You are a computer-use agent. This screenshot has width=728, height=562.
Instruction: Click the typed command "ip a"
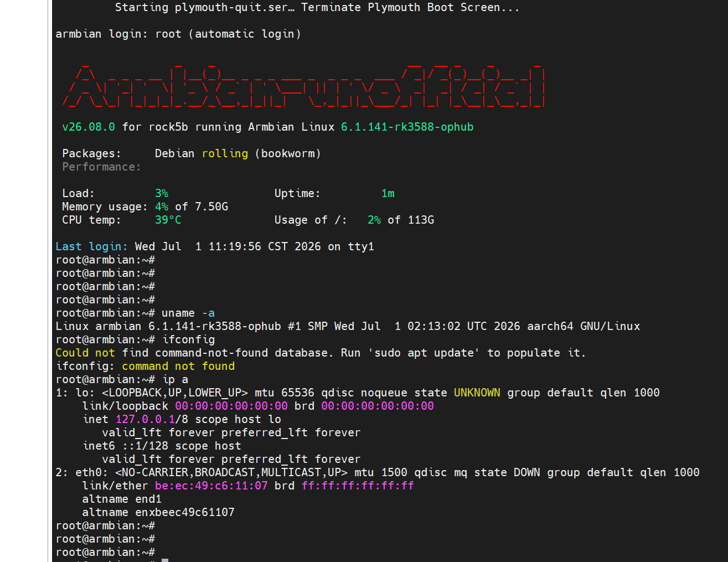point(175,380)
